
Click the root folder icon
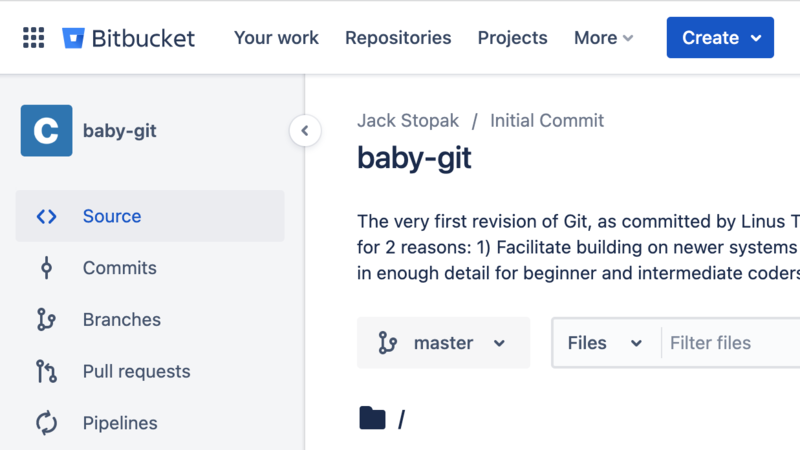point(372,418)
